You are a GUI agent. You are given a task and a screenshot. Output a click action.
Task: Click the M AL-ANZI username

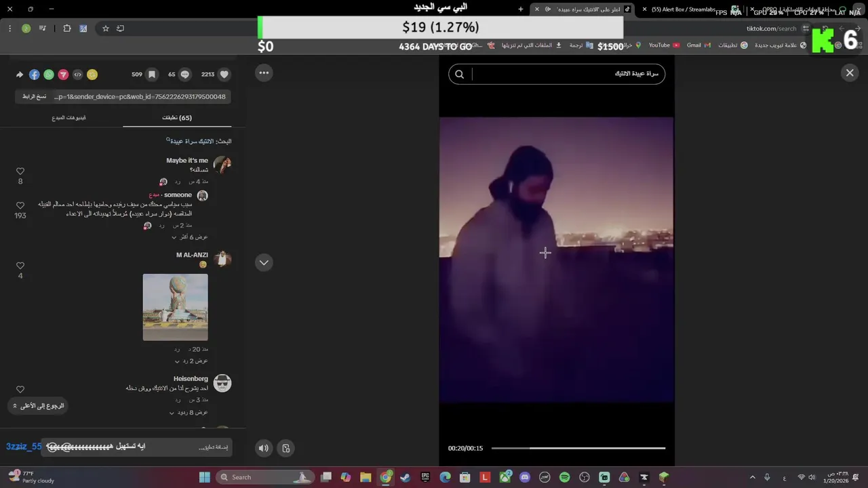pos(192,255)
